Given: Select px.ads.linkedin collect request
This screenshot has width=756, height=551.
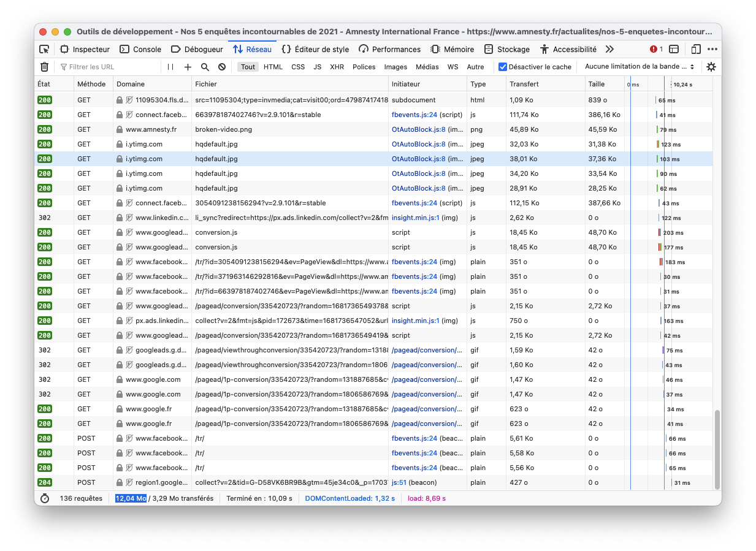Looking at the screenshot, I should click(375, 321).
